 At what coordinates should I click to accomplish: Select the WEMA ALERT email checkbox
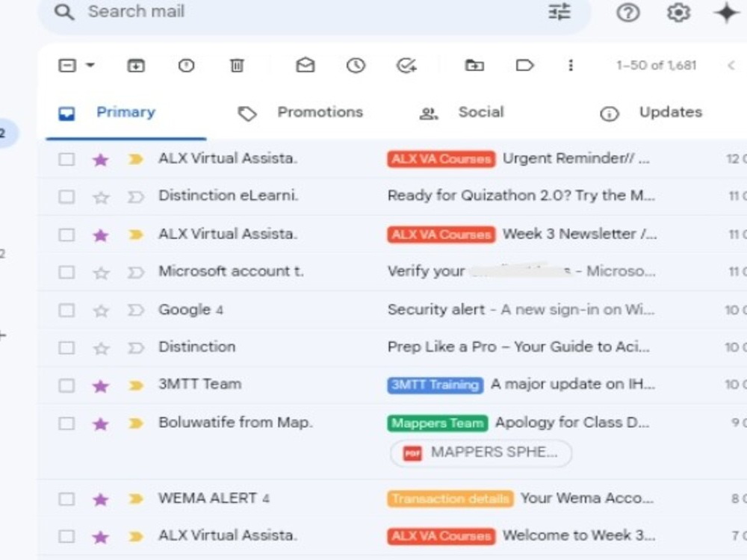point(66,499)
